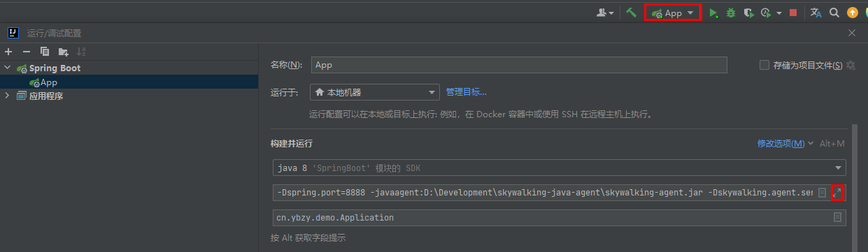Build the project with the hammer icon
Viewport: 868px width, 252px height.
[x=631, y=13]
